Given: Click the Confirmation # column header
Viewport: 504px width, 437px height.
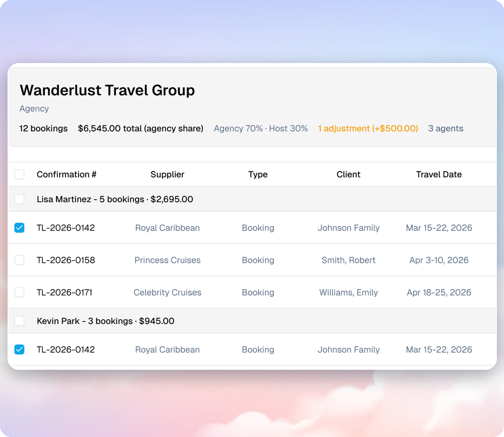Looking at the screenshot, I should (66, 174).
